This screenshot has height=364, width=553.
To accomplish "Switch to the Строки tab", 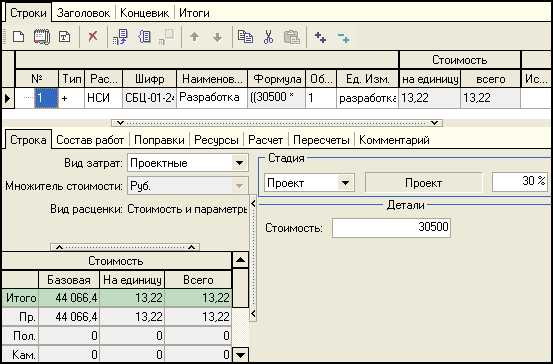I will [x=28, y=13].
